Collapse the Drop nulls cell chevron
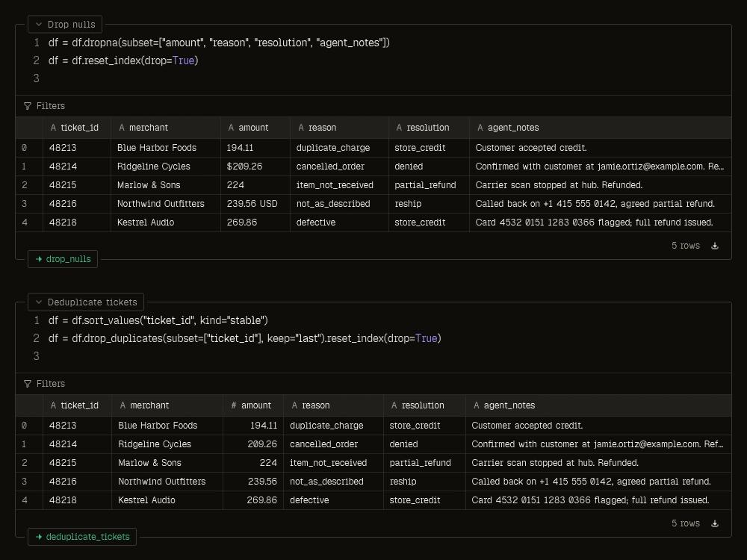The image size is (747, 560). (x=39, y=25)
